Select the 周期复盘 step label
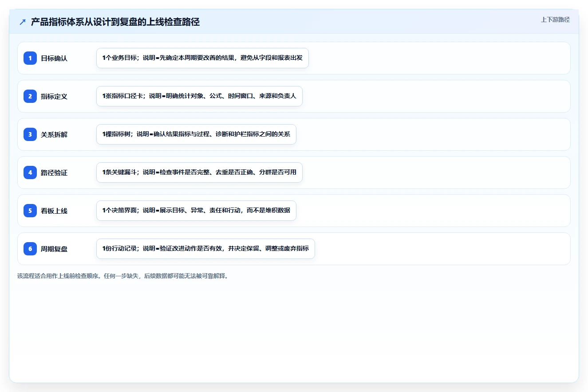Image resolution: width=588 pixels, height=392 pixels. point(54,249)
